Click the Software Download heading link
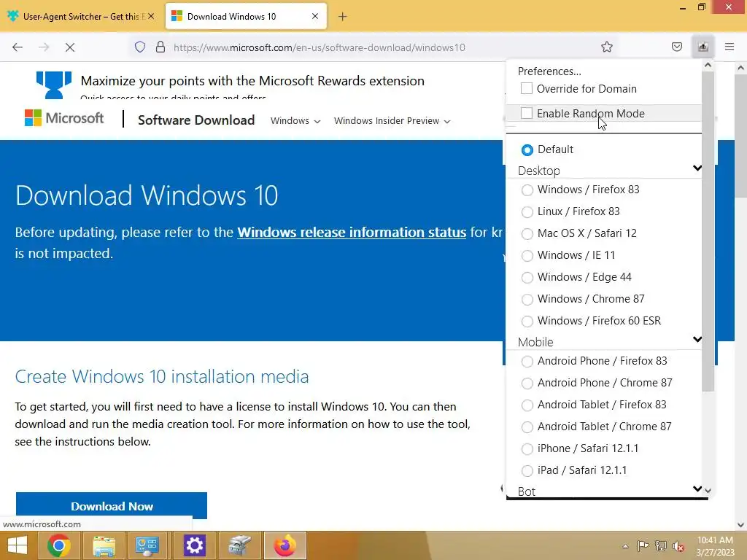 [x=196, y=120]
